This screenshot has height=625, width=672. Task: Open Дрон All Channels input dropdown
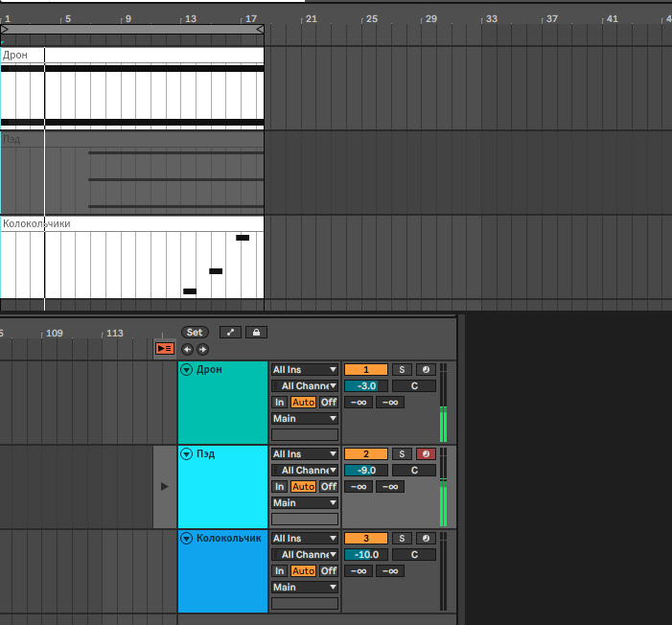point(305,385)
